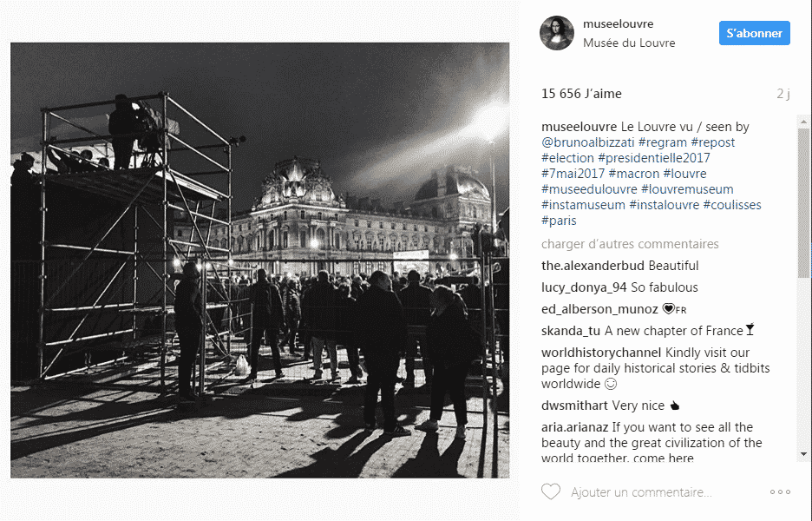The height and width of the screenshot is (521, 812).
Task: Open commenter aria.arianaz profile
Action: tap(574, 427)
